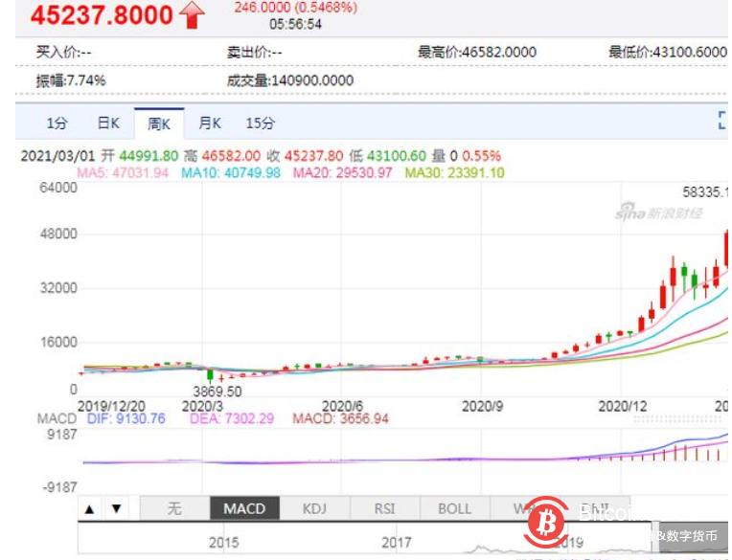732x560 pixels.
Task: Click the 成交量:140900.0000 value
Action: [x=290, y=80]
